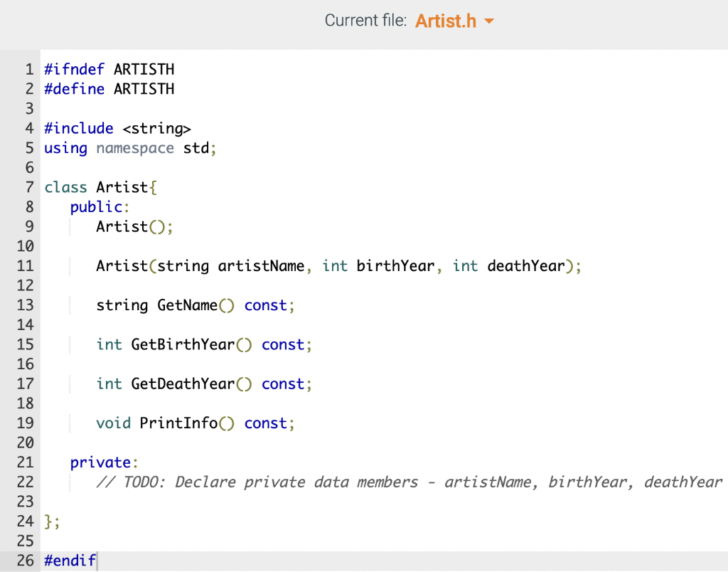
Task: Click the orange dropdown arrow beside Artist.h
Action: coord(489,21)
